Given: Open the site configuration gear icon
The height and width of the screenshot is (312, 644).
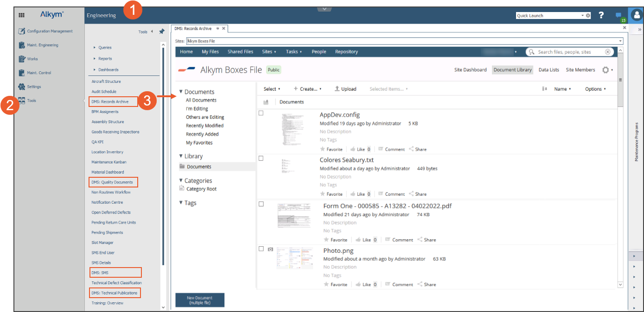Looking at the screenshot, I should pos(606,70).
